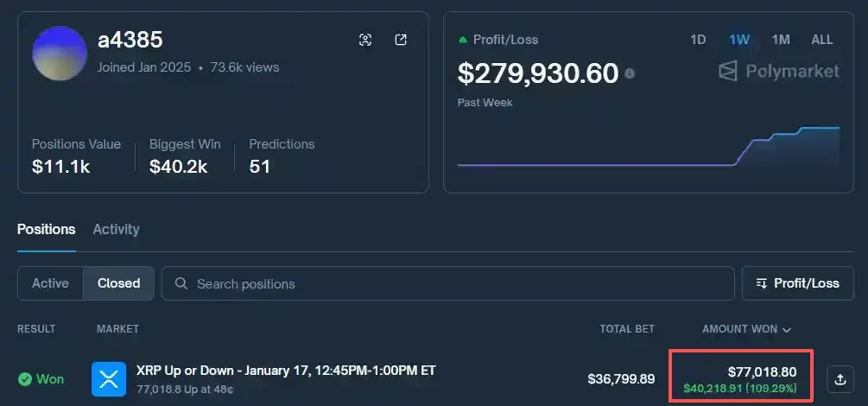Open the XRP Up or Down market link

[x=286, y=371]
